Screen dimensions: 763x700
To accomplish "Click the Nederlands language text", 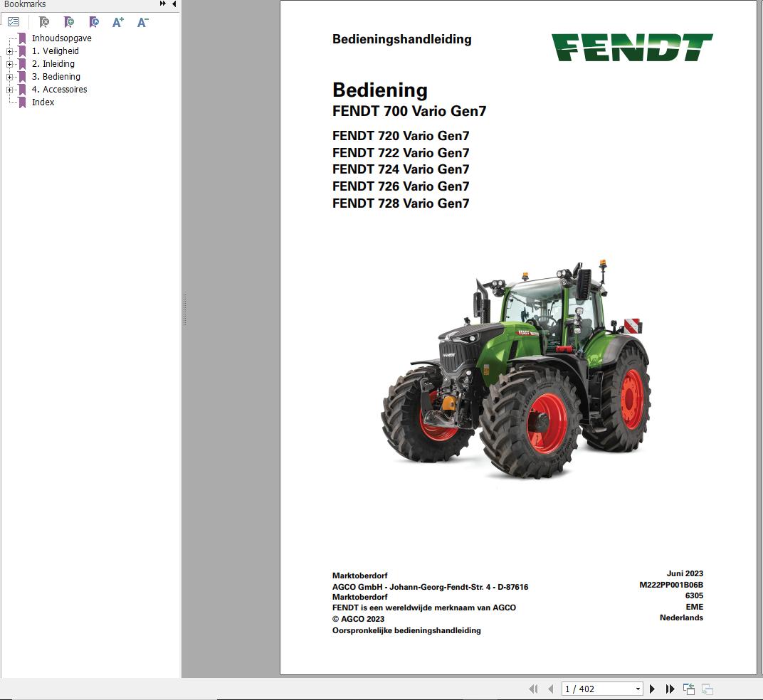I will 681,617.
